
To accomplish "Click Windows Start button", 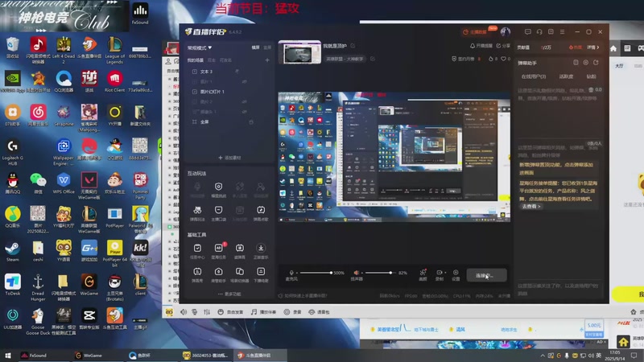I will [8, 356].
